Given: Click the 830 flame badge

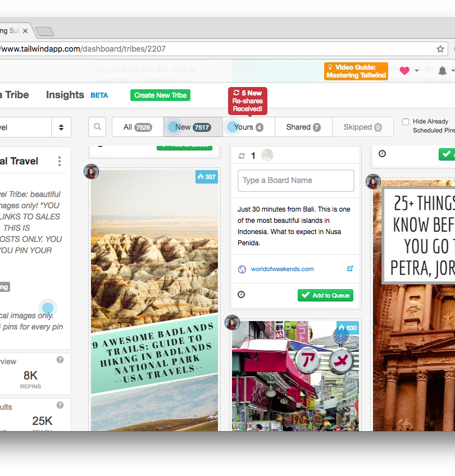Looking at the screenshot, I should (x=348, y=328).
